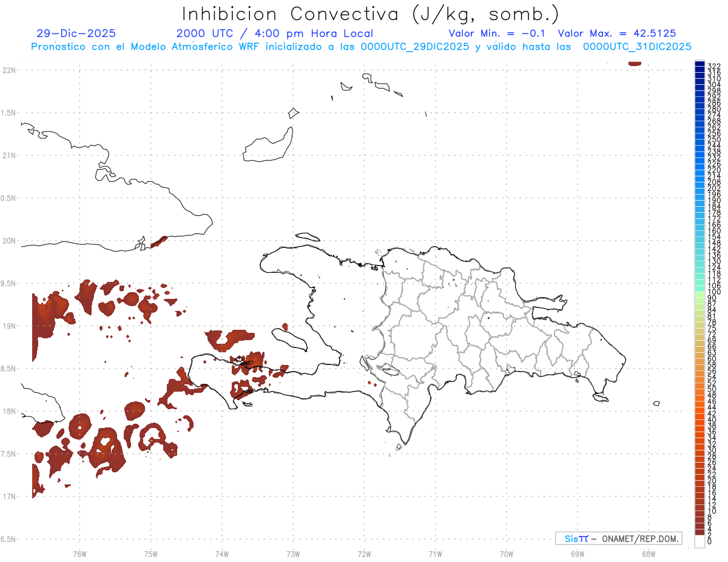Click the 69W longitude label
The width and height of the screenshot is (728, 562).
click(x=578, y=554)
